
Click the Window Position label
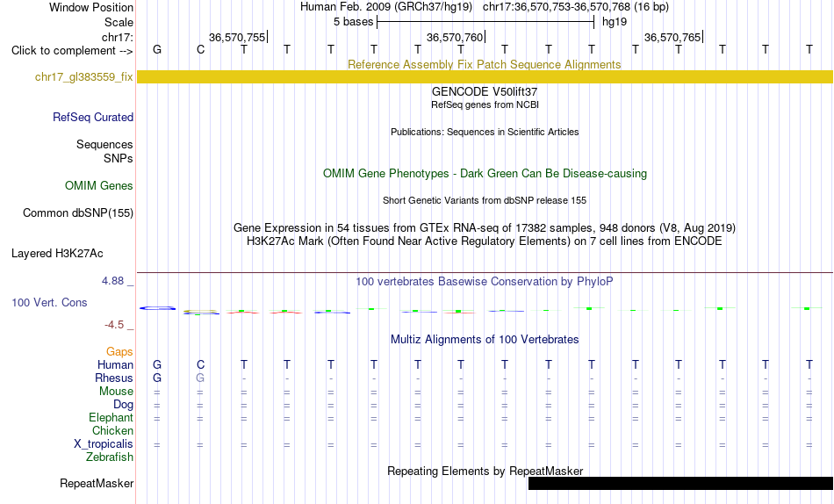pyautogui.click(x=91, y=7)
